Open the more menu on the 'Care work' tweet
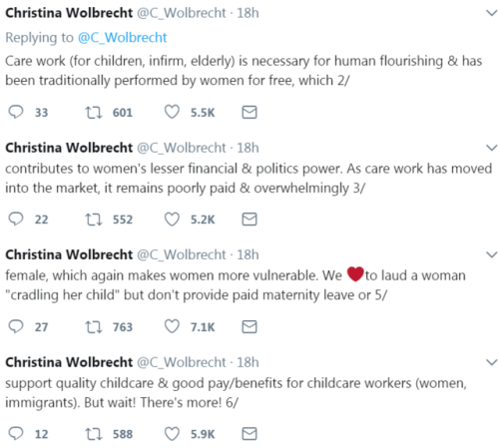Image resolution: width=499 pixels, height=448 pixels. click(492, 13)
